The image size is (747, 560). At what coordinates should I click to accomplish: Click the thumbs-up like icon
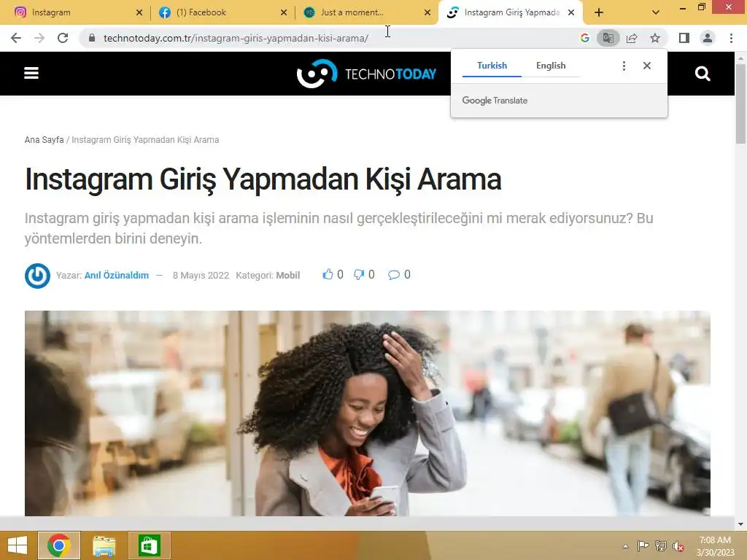[328, 274]
